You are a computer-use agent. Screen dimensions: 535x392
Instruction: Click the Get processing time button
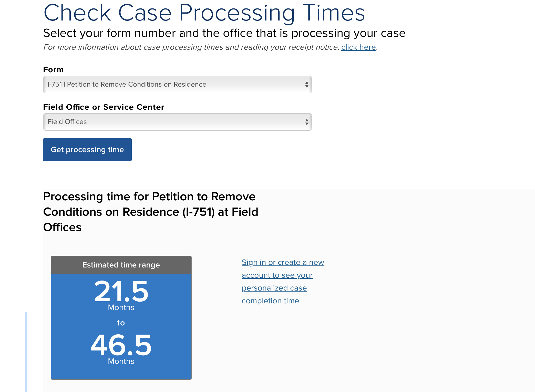(x=87, y=150)
